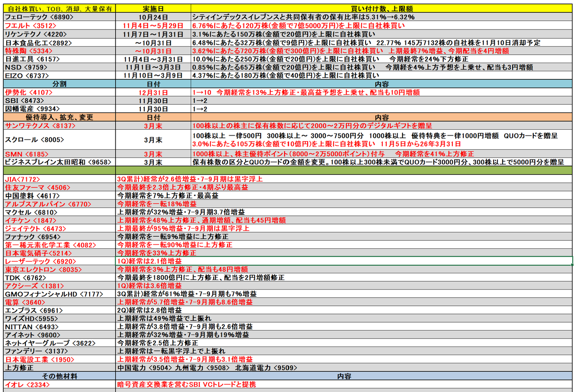Viewport: 575px width, 392px height.
Task: Select the JIA<7172> cell
Action: [x=59, y=179]
